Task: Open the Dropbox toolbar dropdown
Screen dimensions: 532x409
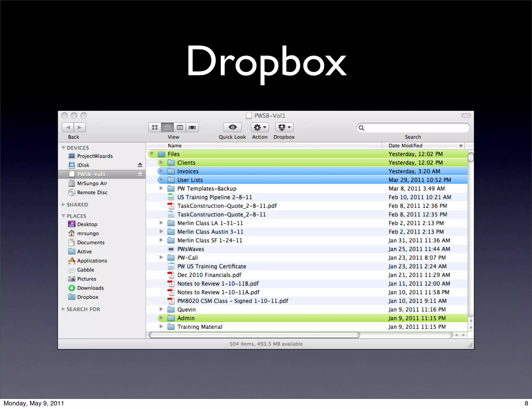Action: 284,127
